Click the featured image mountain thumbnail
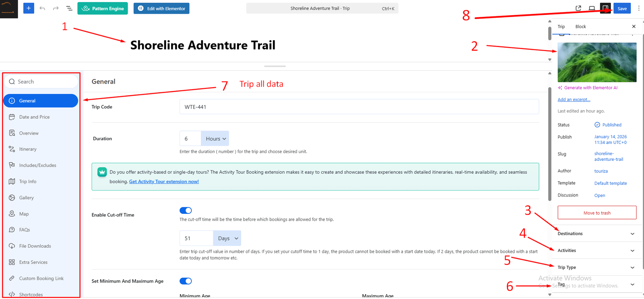This screenshot has height=299, width=644. pyautogui.click(x=597, y=62)
